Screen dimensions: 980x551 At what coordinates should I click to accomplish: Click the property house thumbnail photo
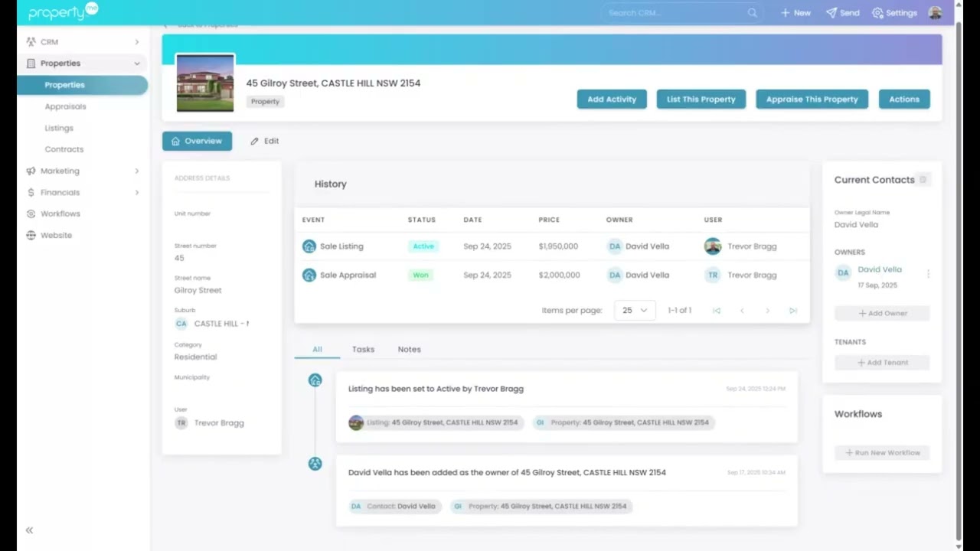205,83
